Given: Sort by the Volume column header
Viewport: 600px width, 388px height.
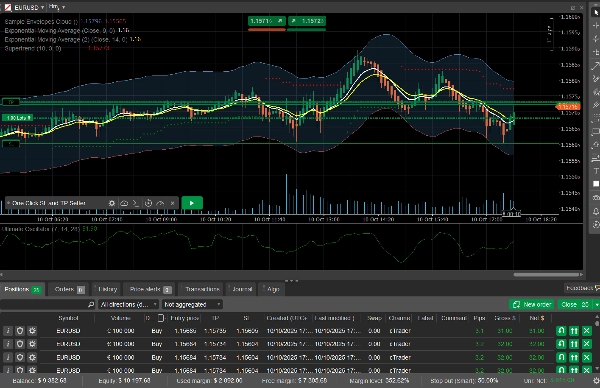Looking at the screenshot, I should pos(120,318).
